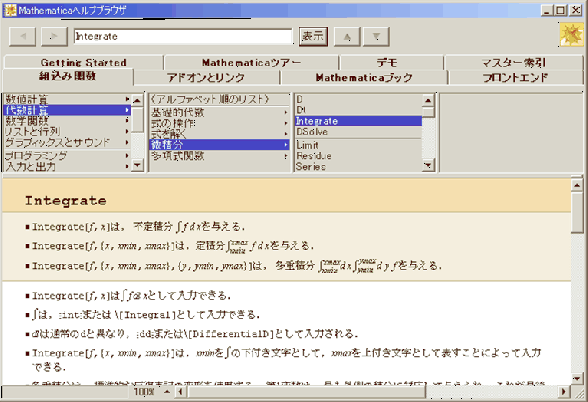The width and height of the screenshot is (588, 402).
Task: Expand the 多項式関数 submenu
Action: point(220,156)
